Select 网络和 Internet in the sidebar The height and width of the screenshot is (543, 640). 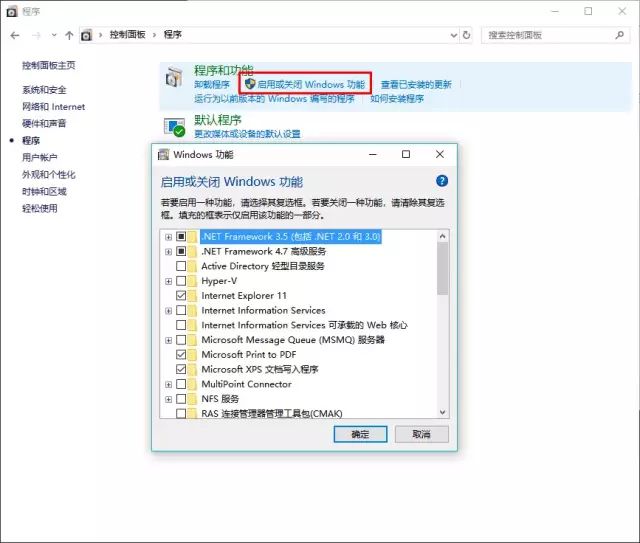pyautogui.click(x=53, y=107)
